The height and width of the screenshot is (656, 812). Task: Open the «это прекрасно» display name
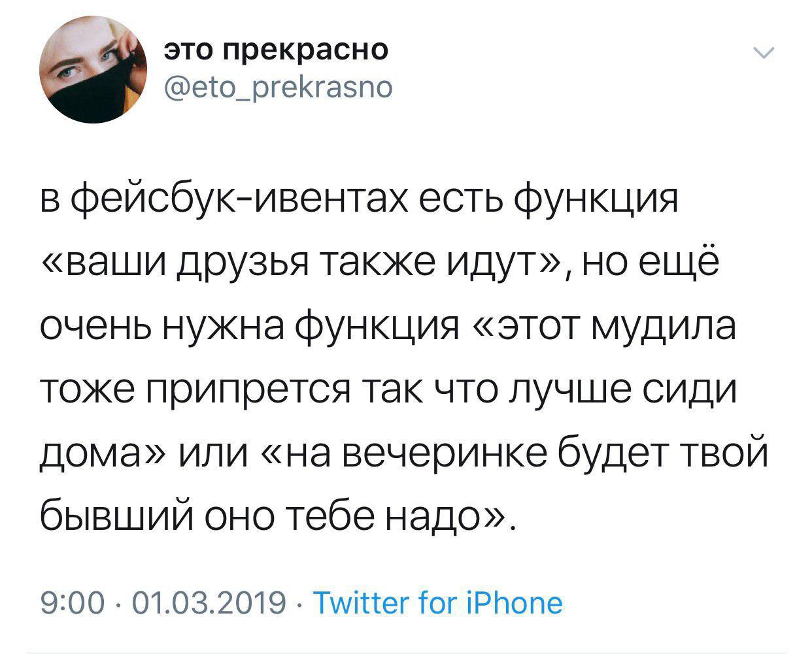pos(275,50)
